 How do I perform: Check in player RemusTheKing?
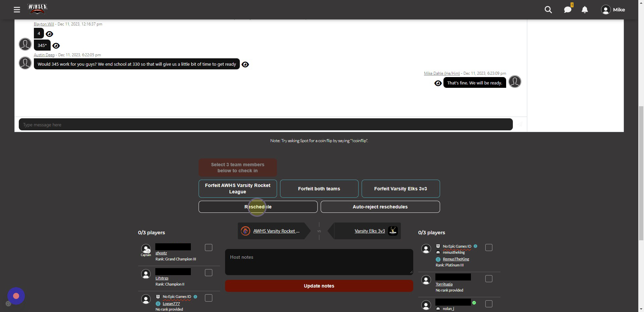[x=489, y=248]
